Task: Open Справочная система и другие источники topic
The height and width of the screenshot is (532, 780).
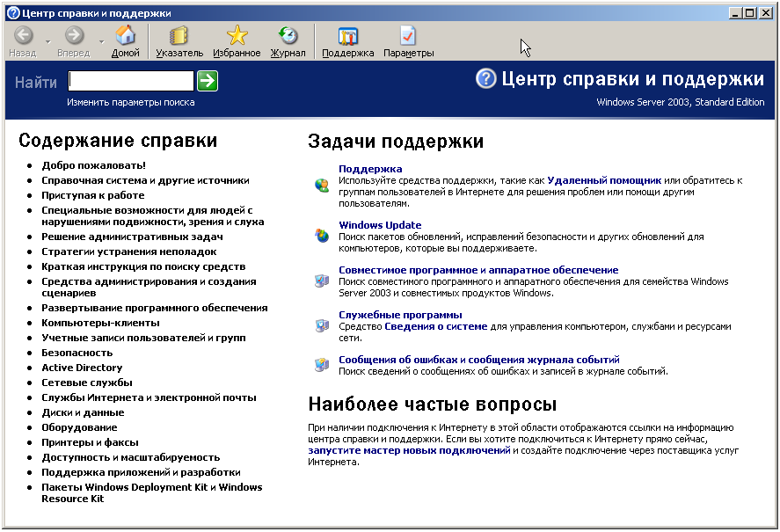Action: click(145, 180)
